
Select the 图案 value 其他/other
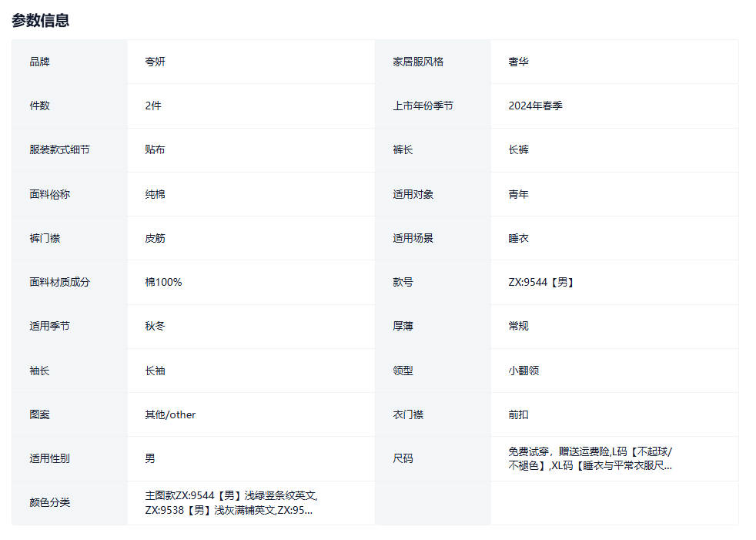coord(170,414)
